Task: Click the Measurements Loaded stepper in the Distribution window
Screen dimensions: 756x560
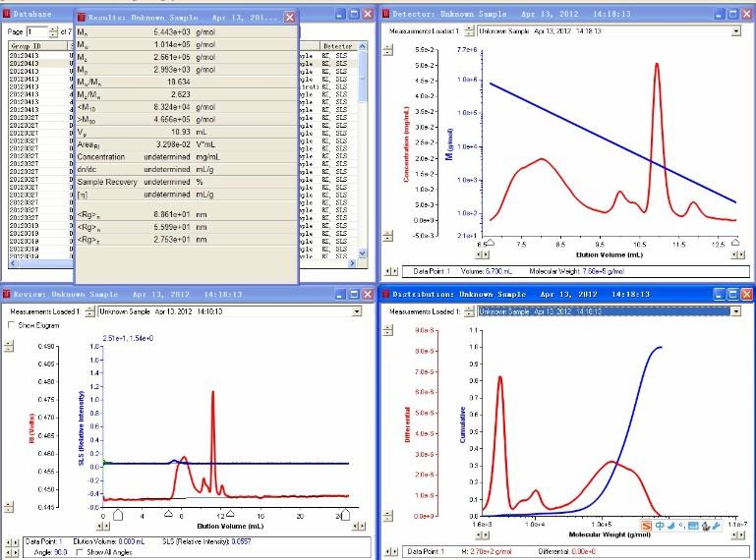Action: pos(469,311)
